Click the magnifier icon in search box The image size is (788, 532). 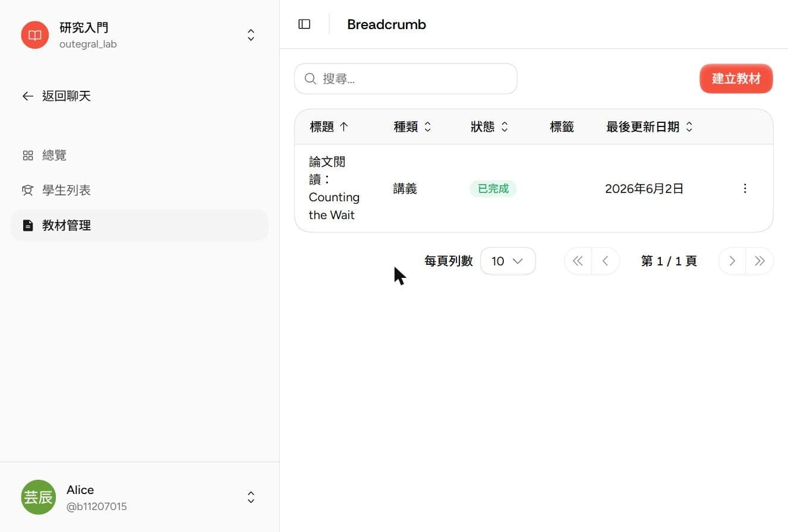click(x=310, y=79)
